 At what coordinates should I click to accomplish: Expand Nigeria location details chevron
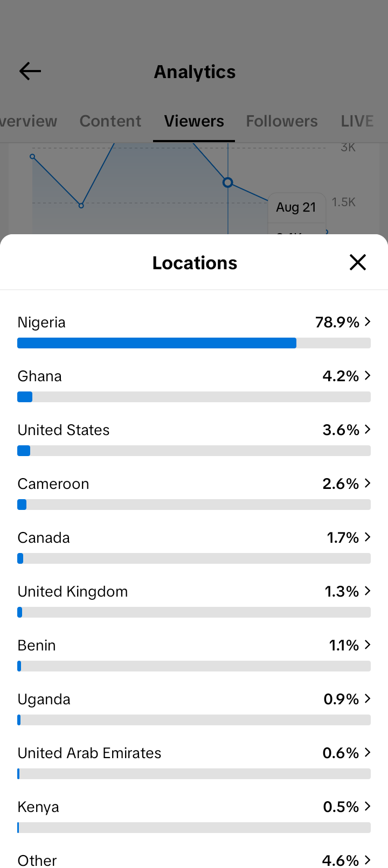[368, 321]
